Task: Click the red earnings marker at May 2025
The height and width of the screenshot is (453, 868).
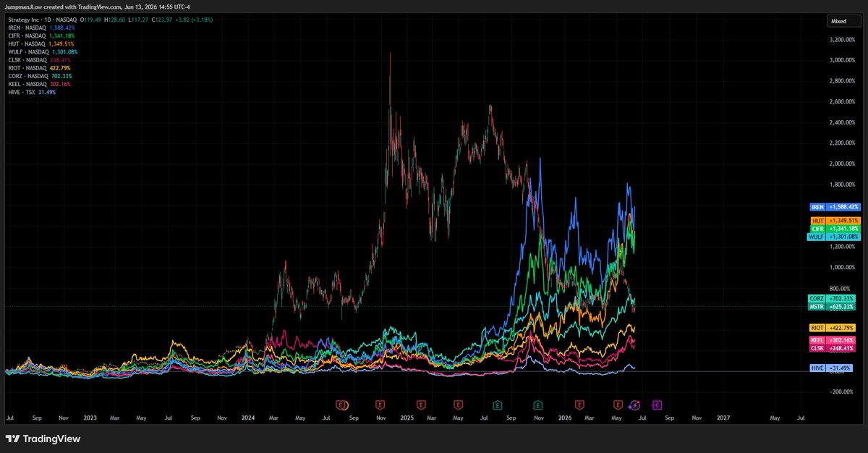Action: tap(458, 404)
